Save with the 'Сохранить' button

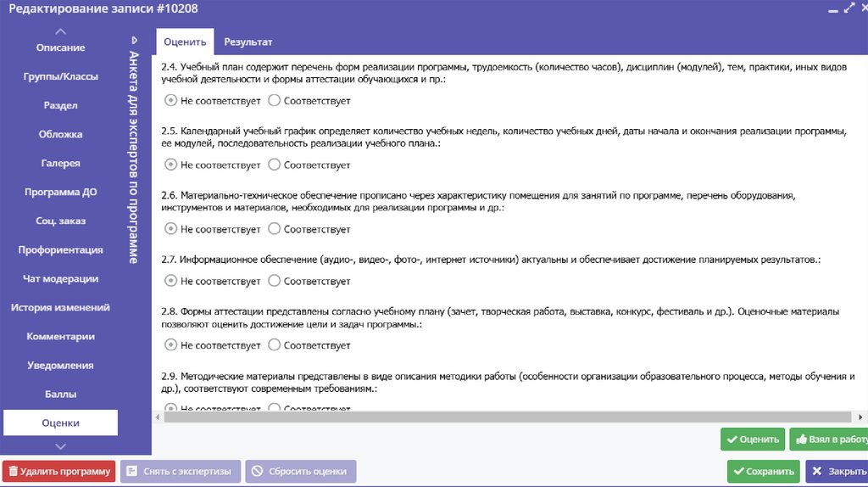pos(764,472)
